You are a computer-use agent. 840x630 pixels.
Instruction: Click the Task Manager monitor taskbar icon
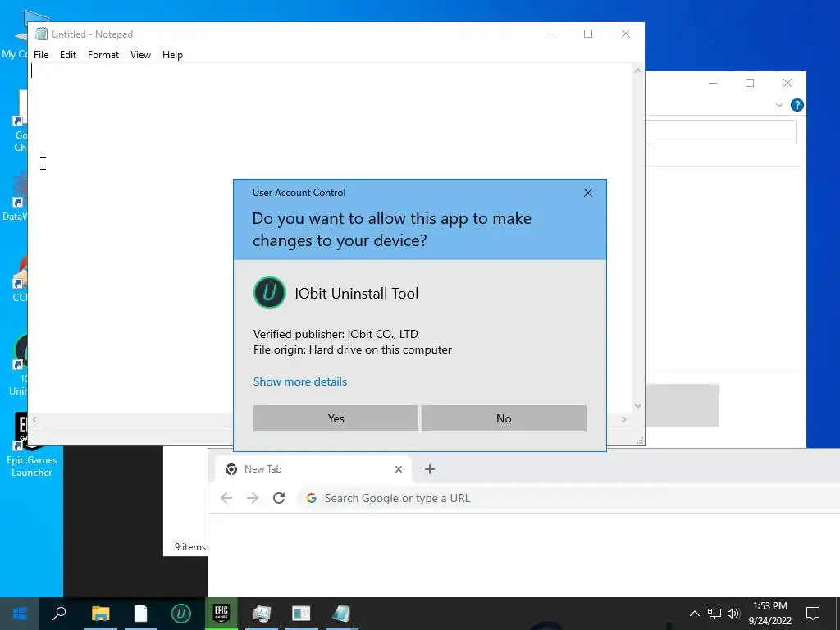[x=262, y=614]
